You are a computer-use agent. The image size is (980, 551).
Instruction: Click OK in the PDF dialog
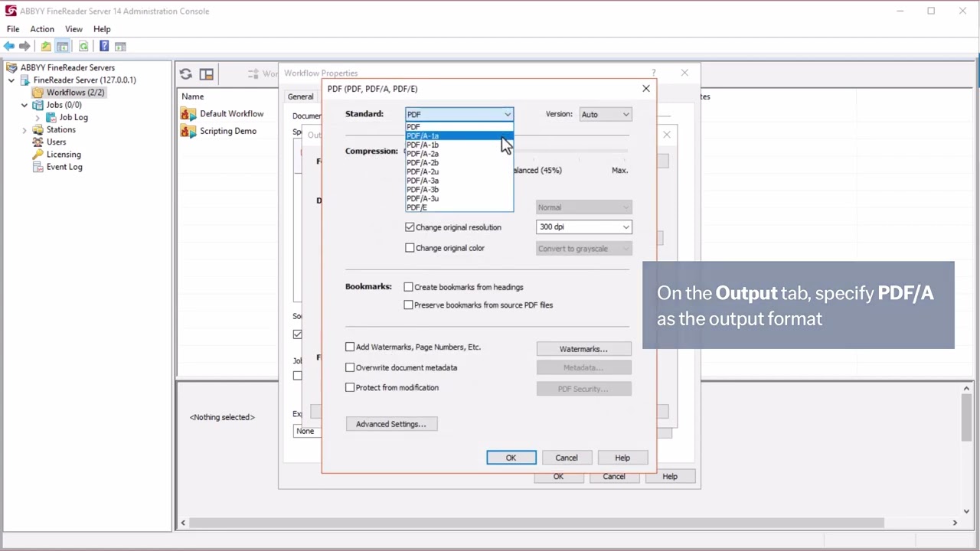point(511,458)
